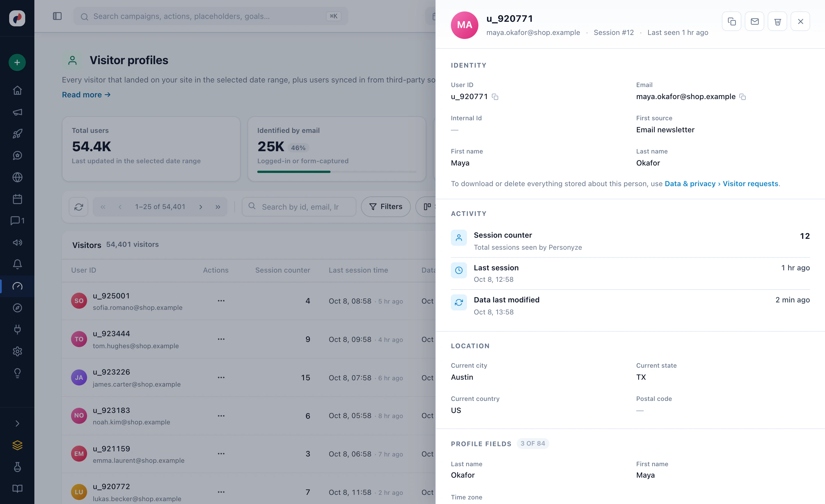The height and width of the screenshot is (504, 825).
Task: Open the stacked layers icon in the sidebar
Action: (17, 445)
